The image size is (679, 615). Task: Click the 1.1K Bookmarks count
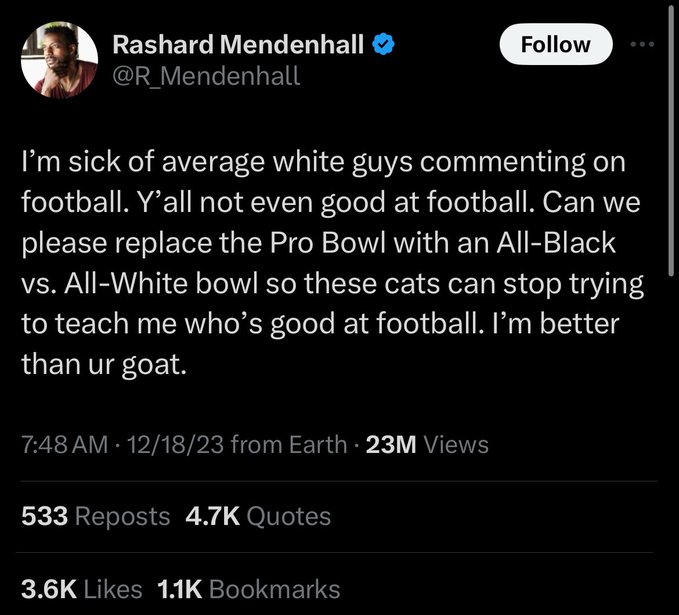click(x=249, y=589)
